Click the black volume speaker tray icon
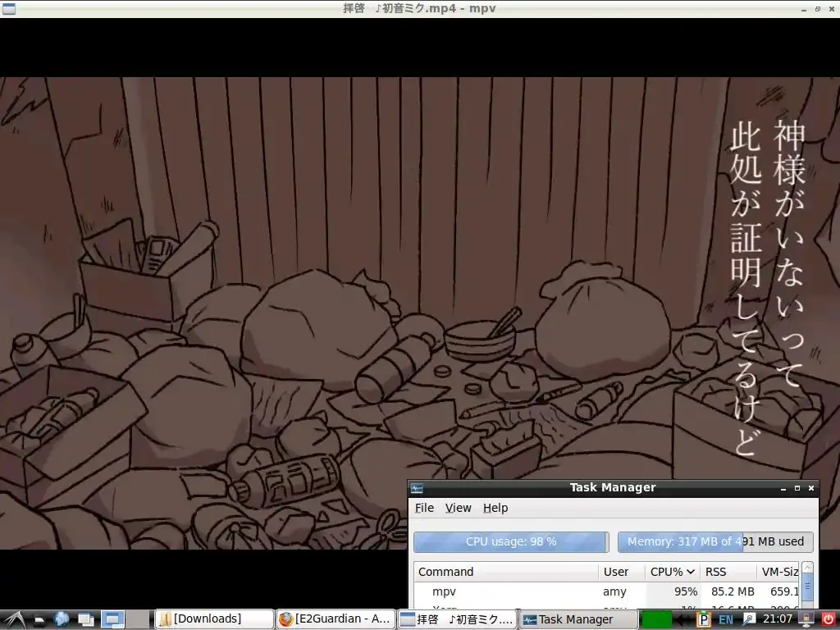The image size is (840, 630). [684, 620]
